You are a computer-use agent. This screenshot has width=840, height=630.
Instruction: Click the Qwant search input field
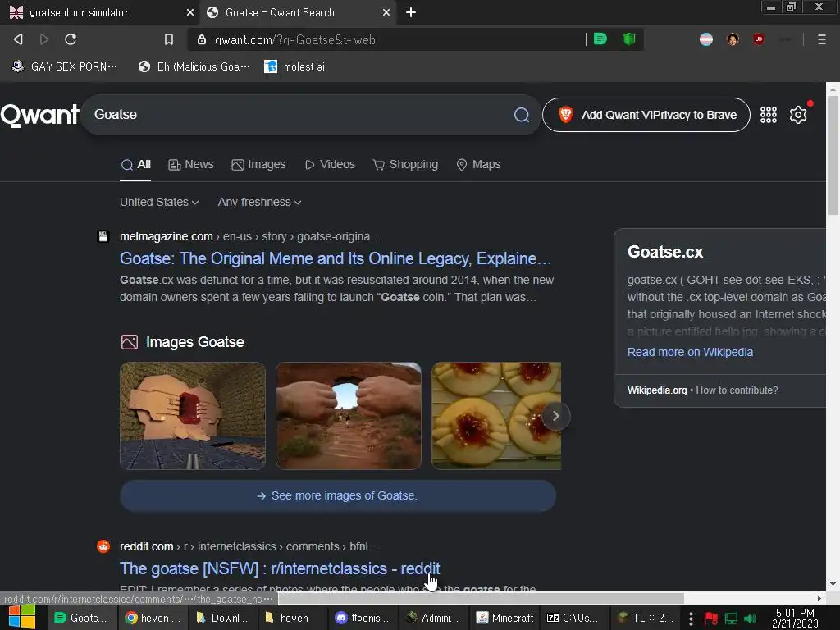click(x=300, y=115)
